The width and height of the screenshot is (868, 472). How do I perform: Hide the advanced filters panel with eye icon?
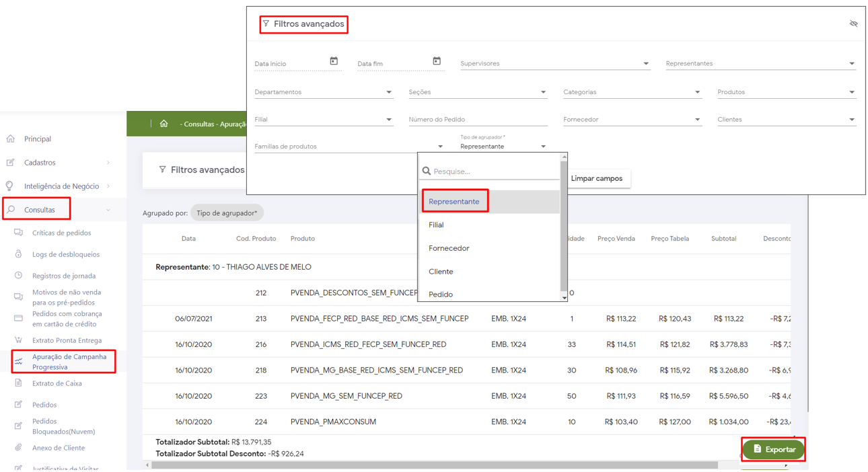coord(853,24)
